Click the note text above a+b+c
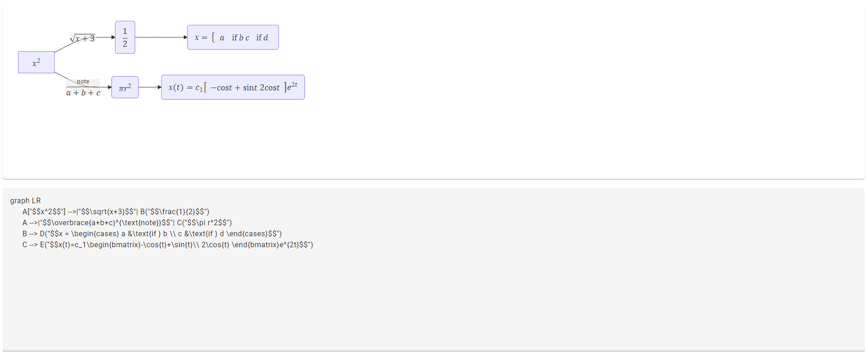The image size is (868, 355). coord(83,82)
